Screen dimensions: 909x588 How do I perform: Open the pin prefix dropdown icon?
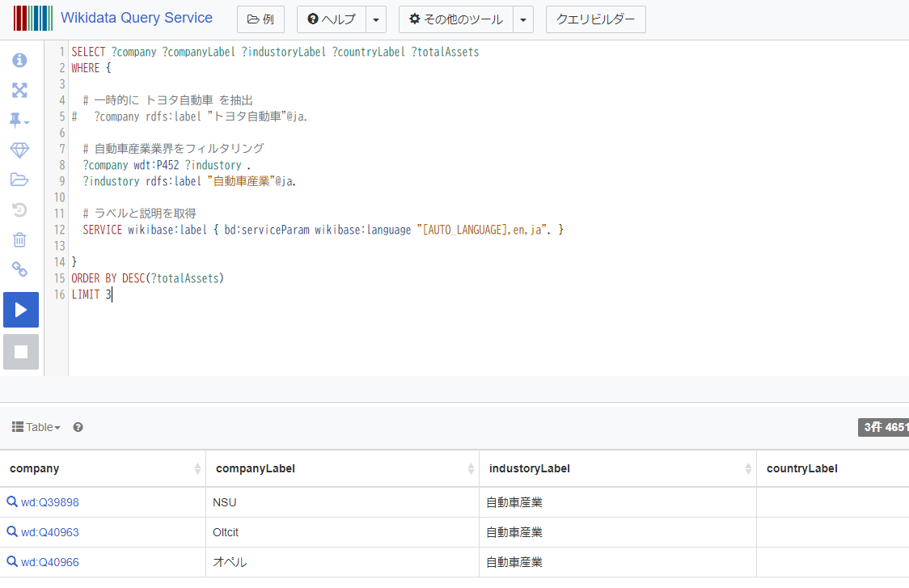point(19,120)
